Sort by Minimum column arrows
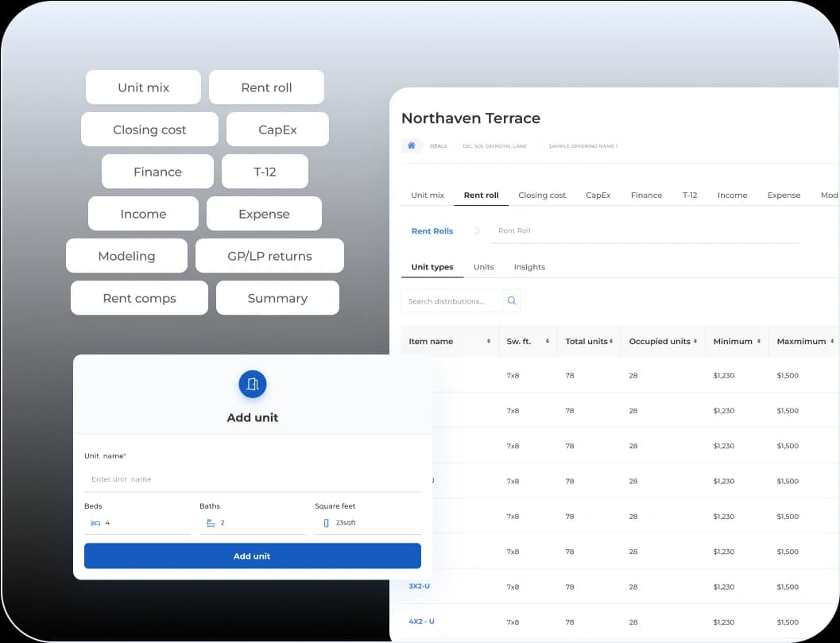Image resolution: width=840 pixels, height=643 pixels. tap(759, 342)
